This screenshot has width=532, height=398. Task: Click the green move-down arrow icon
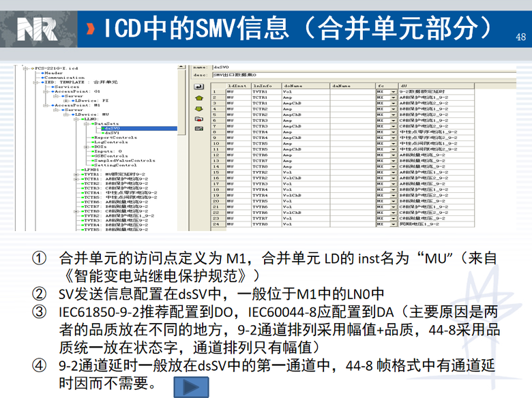point(200,108)
